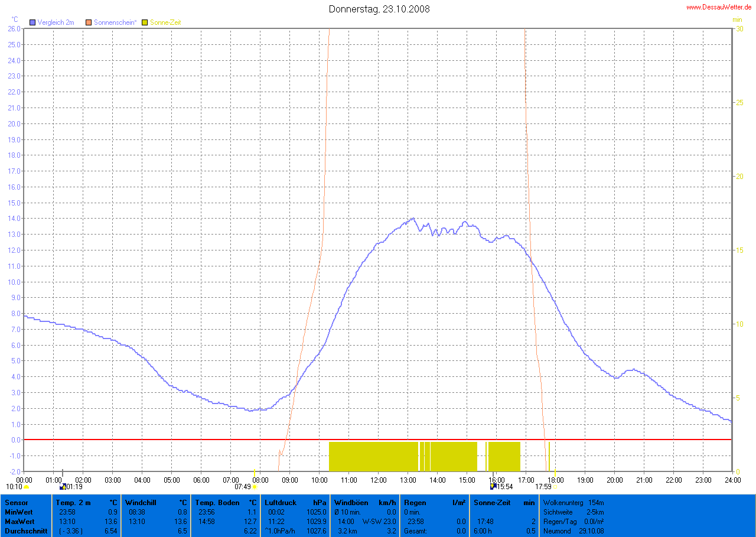Click the moonrise icon at 01:19
This screenshot has height=537, width=756.
(63, 487)
